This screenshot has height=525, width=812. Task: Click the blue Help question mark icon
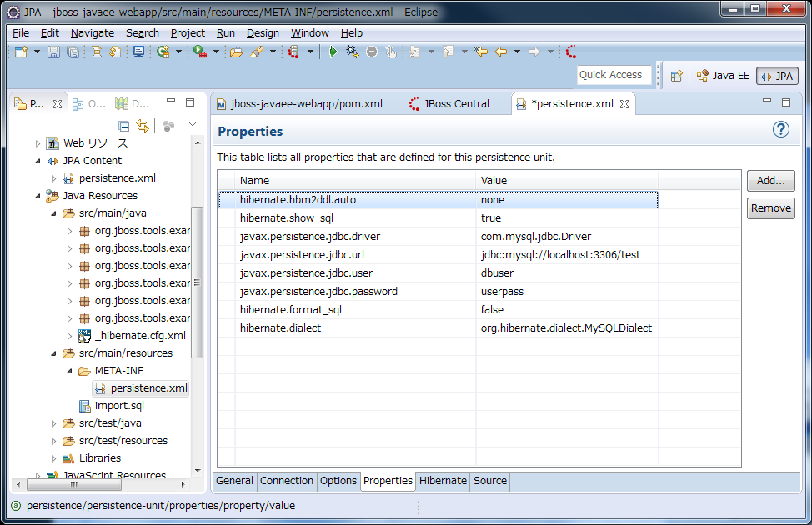coord(781,129)
